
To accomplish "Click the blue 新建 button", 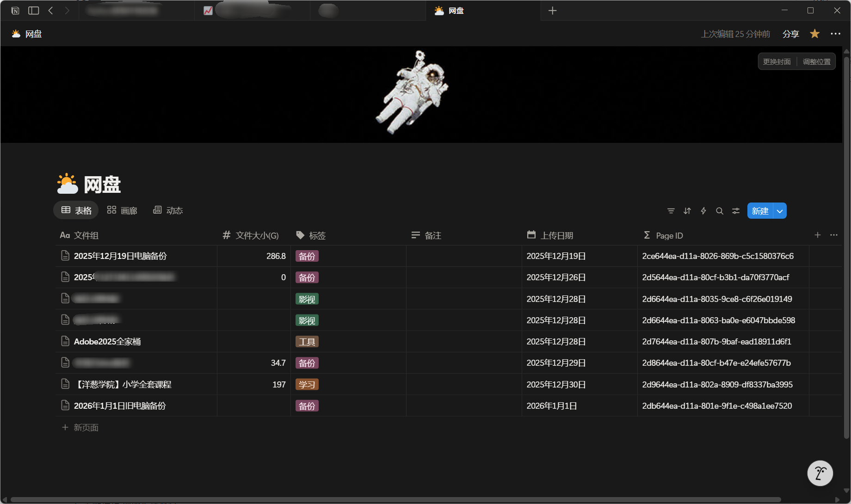I will [760, 211].
